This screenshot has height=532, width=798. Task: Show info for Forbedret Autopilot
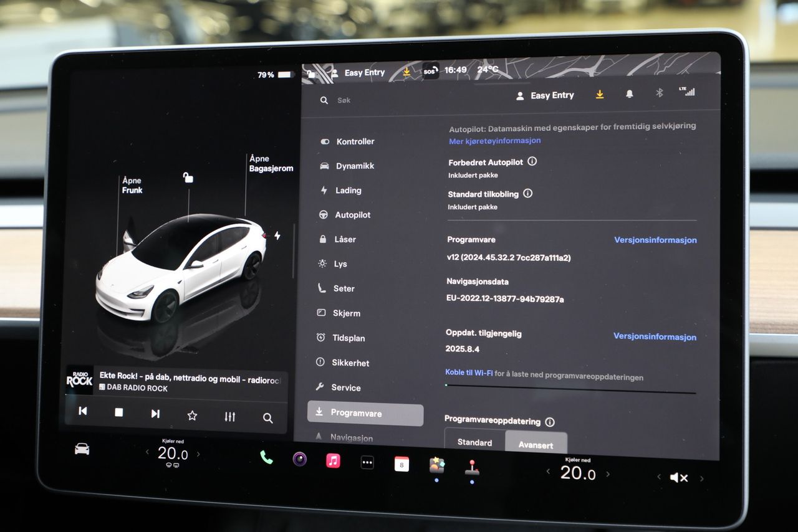(532, 161)
